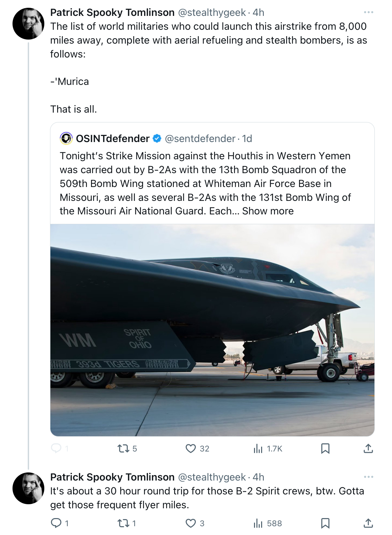Open the B-2 Spirit of Ohio photo
Viewport: 392px width, 535px height.
pos(212,330)
